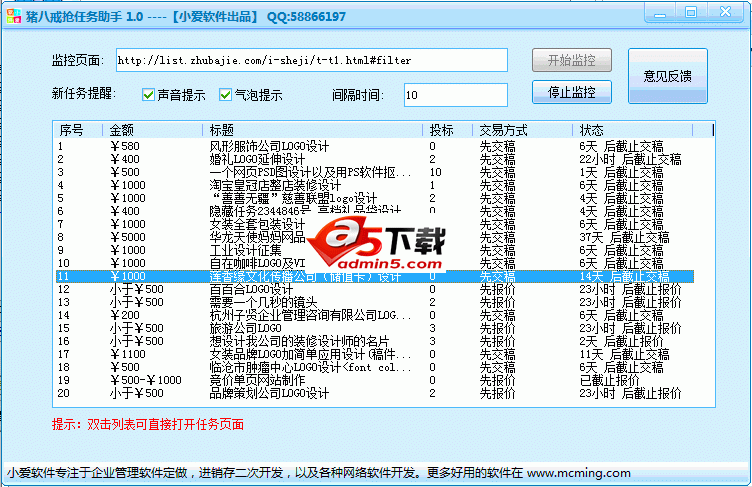Click the red hint text 双击列表可直接打开任务页面
Viewport: 752px width, 487px height.
pos(165,424)
